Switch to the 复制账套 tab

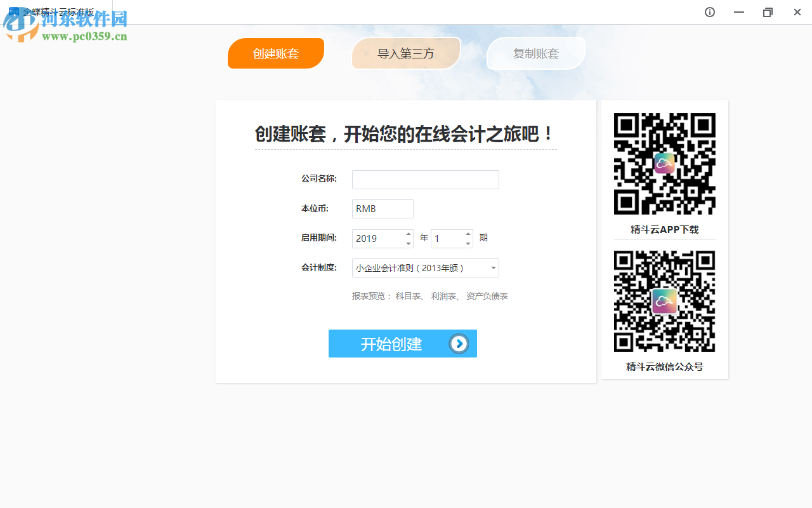pos(536,53)
